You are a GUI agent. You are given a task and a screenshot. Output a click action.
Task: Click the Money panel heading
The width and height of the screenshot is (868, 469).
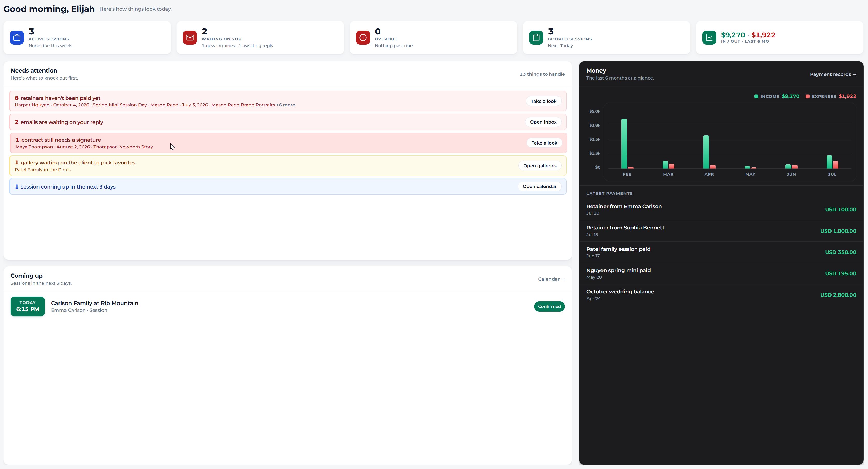click(x=596, y=70)
